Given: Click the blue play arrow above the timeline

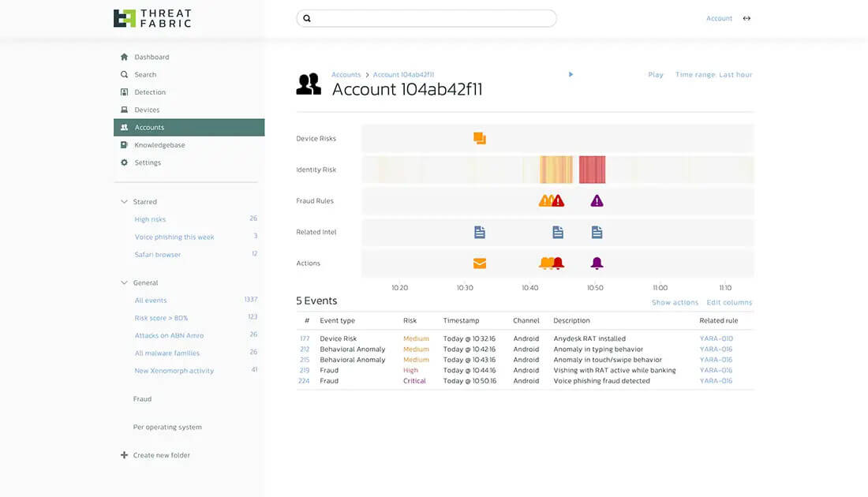Looking at the screenshot, I should [x=571, y=74].
